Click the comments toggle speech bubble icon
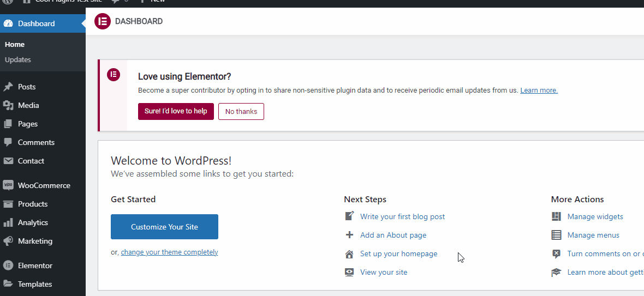 tap(556, 254)
